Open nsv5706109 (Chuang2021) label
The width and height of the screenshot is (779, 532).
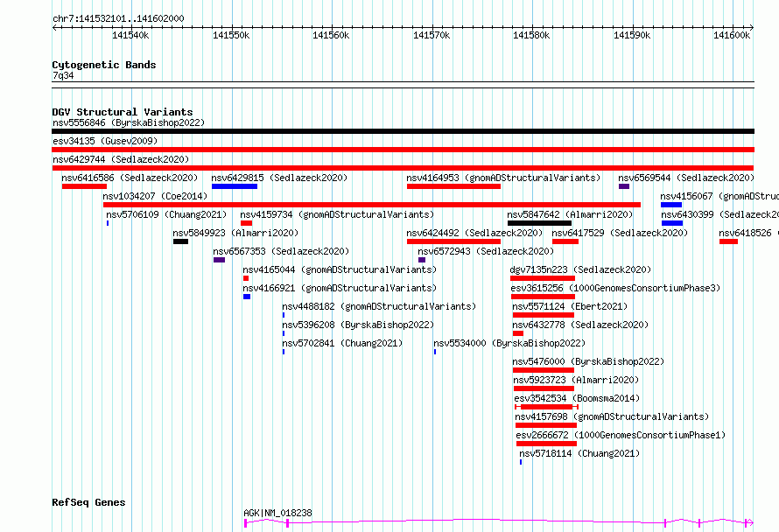point(166,214)
